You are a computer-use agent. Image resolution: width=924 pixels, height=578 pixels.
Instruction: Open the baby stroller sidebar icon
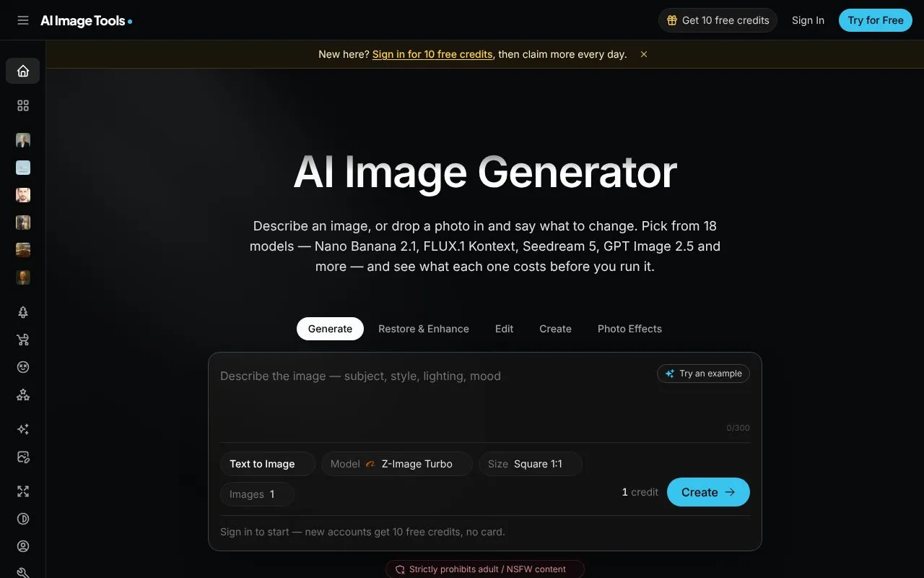[23, 340]
